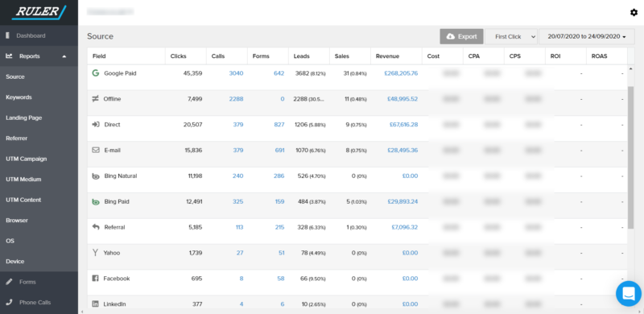Click the Forms pencil icon
This screenshot has height=314, width=644.
[x=9, y=282]
